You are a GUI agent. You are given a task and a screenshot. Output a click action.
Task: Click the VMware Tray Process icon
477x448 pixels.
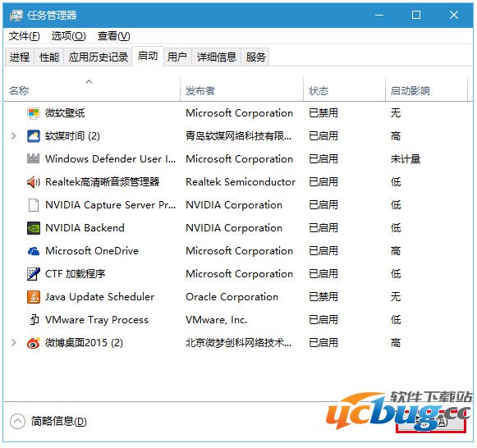(34, 320)
